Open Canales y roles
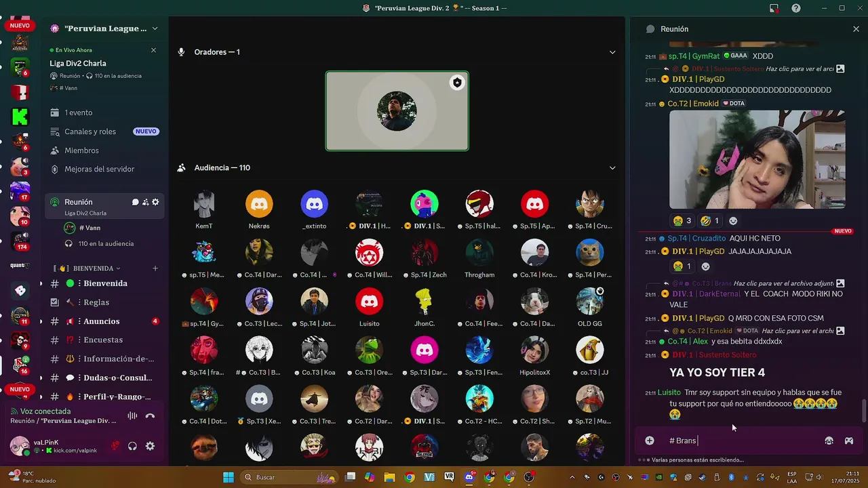Viewport: 868px width, 488px height. 104,131
